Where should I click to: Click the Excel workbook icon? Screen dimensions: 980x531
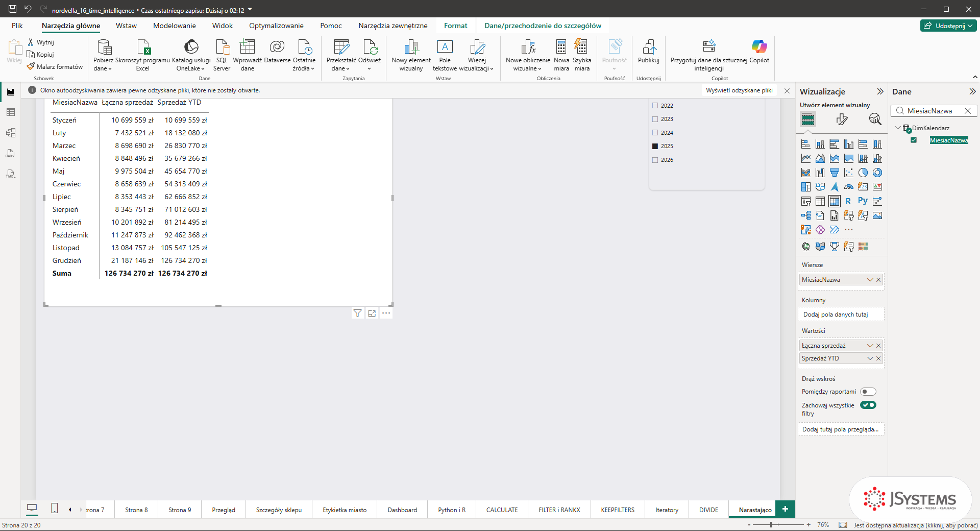143,47
